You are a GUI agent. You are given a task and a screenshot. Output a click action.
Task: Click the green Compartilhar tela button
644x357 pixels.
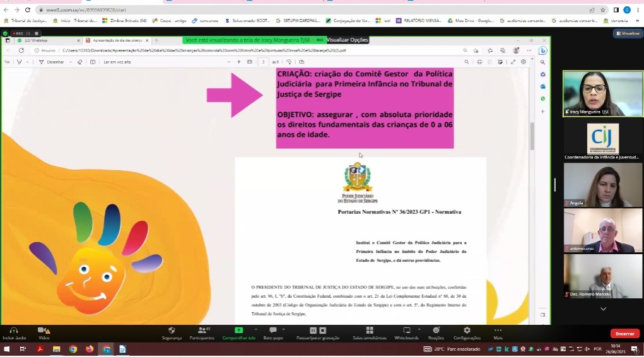[x=238, y=332]
